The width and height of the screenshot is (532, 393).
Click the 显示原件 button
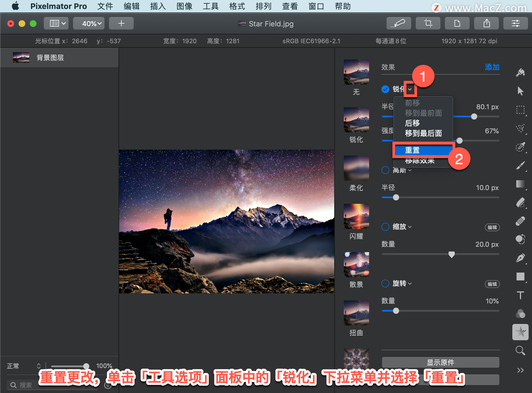coord(440,362)
